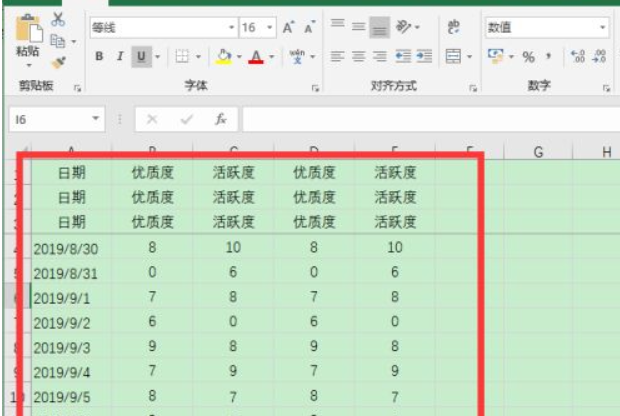This screenshot has height=416, width=620.
Task: Open number format dropdown 数值
Action: coord(603,27)
